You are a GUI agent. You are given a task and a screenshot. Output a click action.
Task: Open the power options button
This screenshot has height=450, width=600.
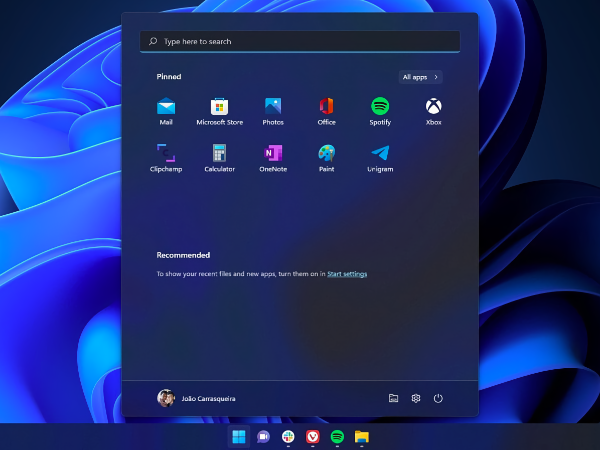tap(438, 398)
